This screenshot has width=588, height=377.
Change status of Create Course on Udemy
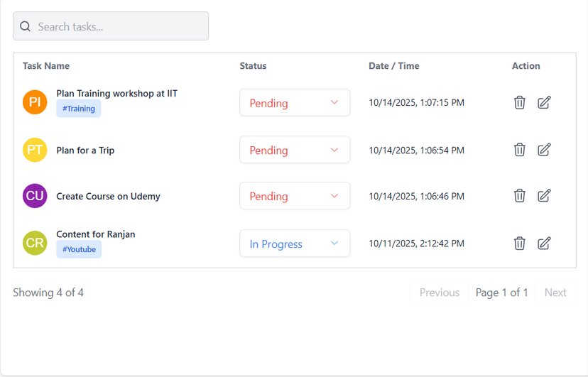(295, 196)
